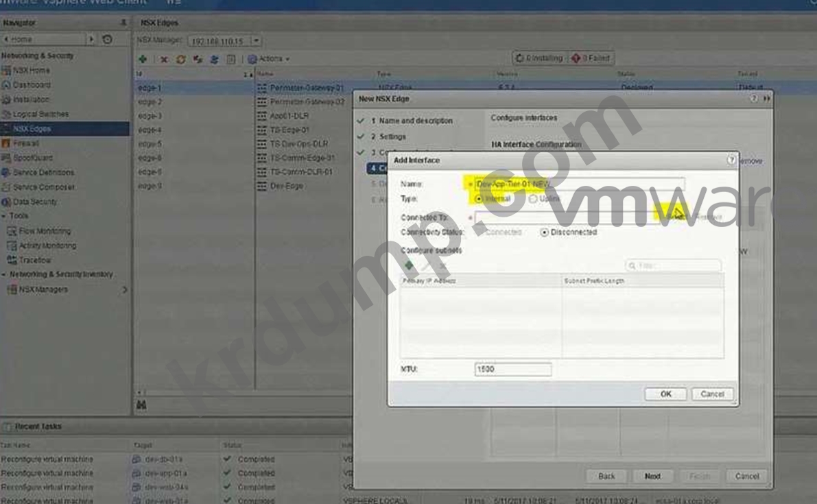This screenshot has height=504, width=817.
Task: Select the Disconnected connectivity status radio
Action: point(545,232)
